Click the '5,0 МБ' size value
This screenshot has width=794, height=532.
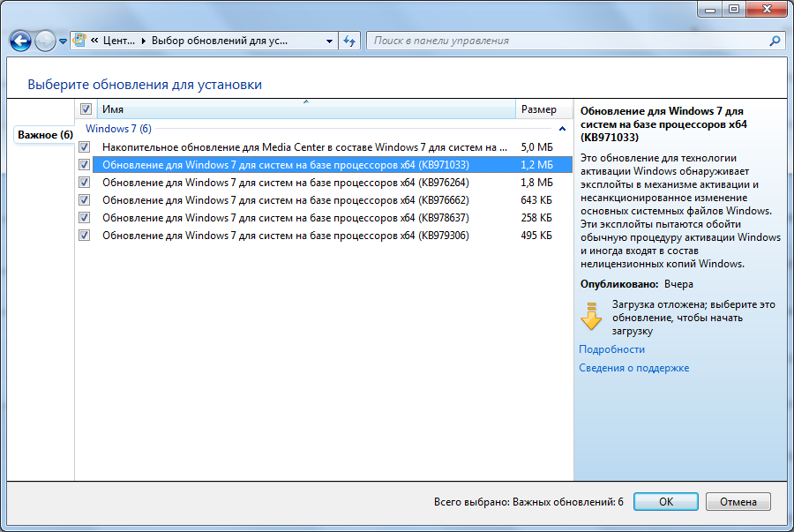(x=536, y=147)
